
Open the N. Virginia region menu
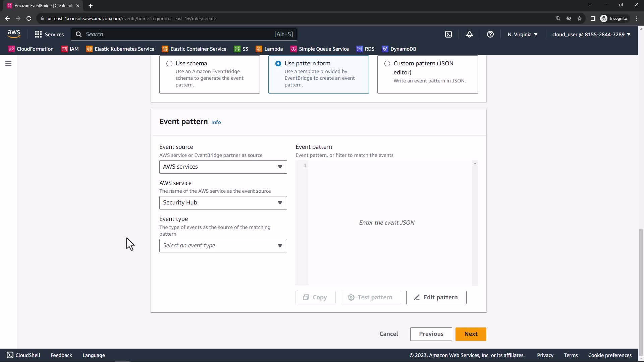click(x=522, y=34)
